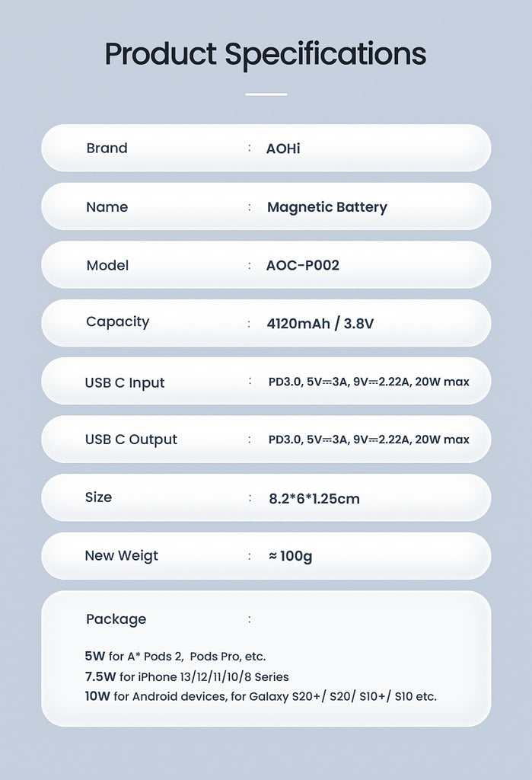Image resolution: width=532 pixels, height=780 pixels.
Task: Click the USB C Input PD3.0 specification
Action: [369, 382]
